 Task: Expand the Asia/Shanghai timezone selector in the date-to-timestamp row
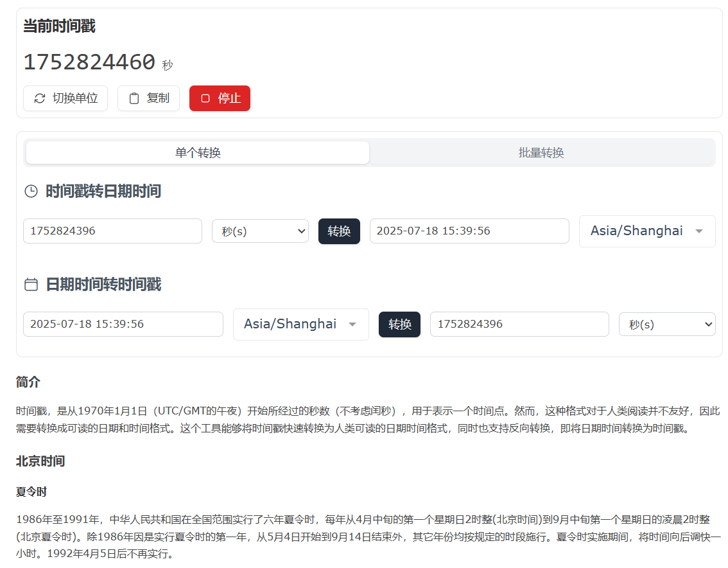pos(301,324)
